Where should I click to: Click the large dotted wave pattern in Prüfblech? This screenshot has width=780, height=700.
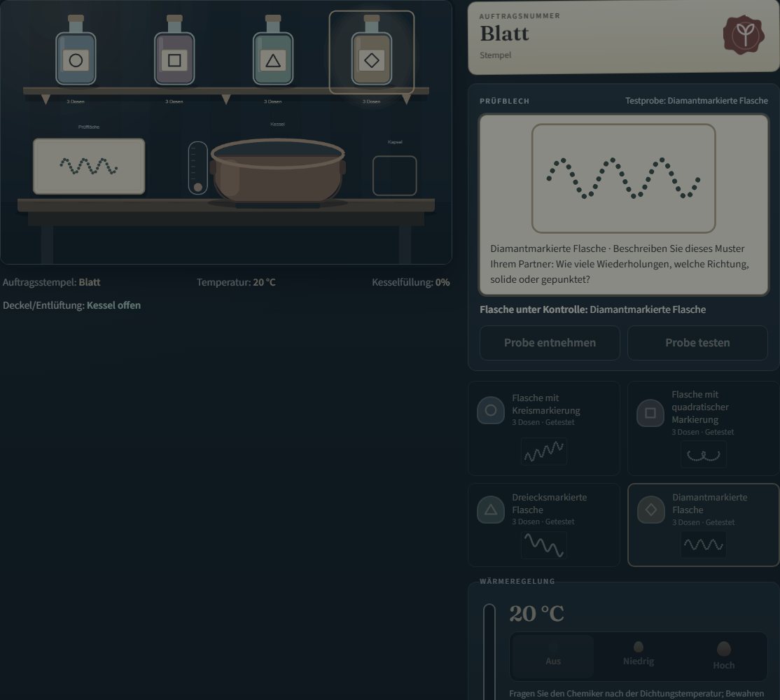[x=623, y=178]
